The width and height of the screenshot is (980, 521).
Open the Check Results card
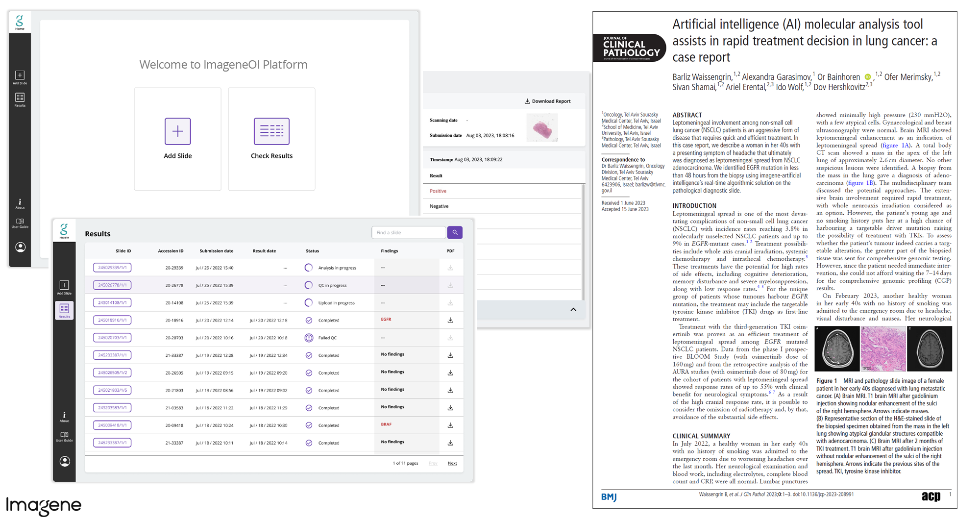[271, 139]
